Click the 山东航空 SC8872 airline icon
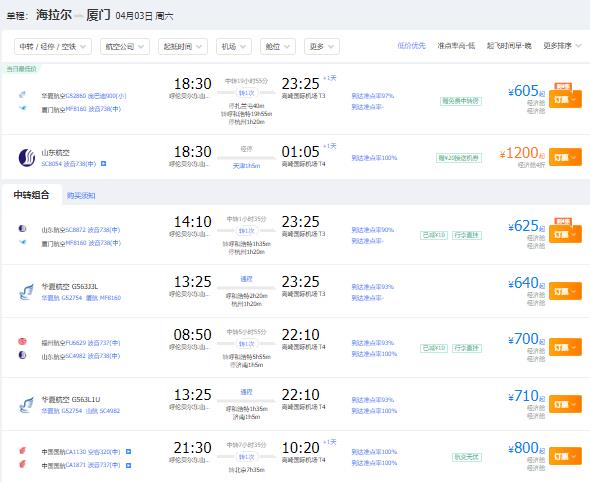Screen dimensions: 590x482 (x=23, y=228)
